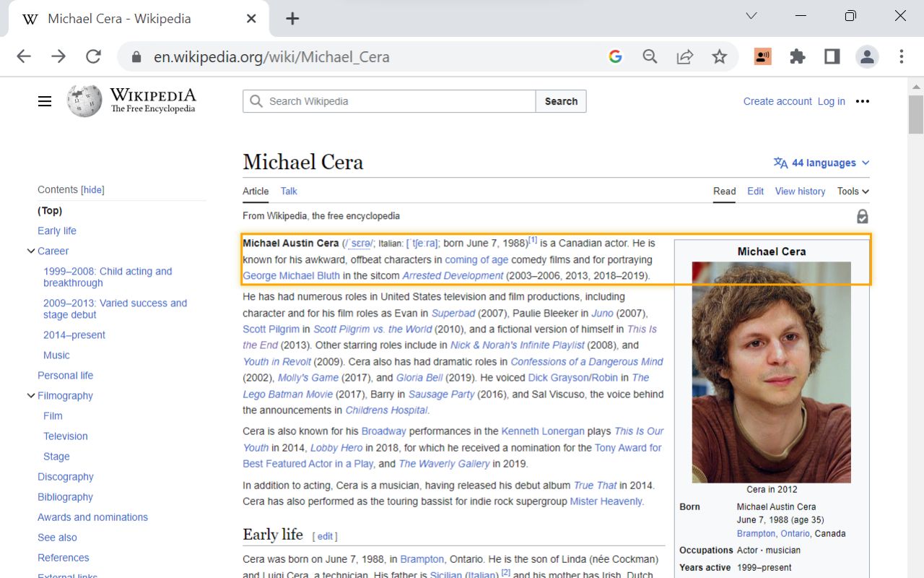Edit the Early life section
The height and width of the screenshot is (578, 924).
[x=325, y=536]
